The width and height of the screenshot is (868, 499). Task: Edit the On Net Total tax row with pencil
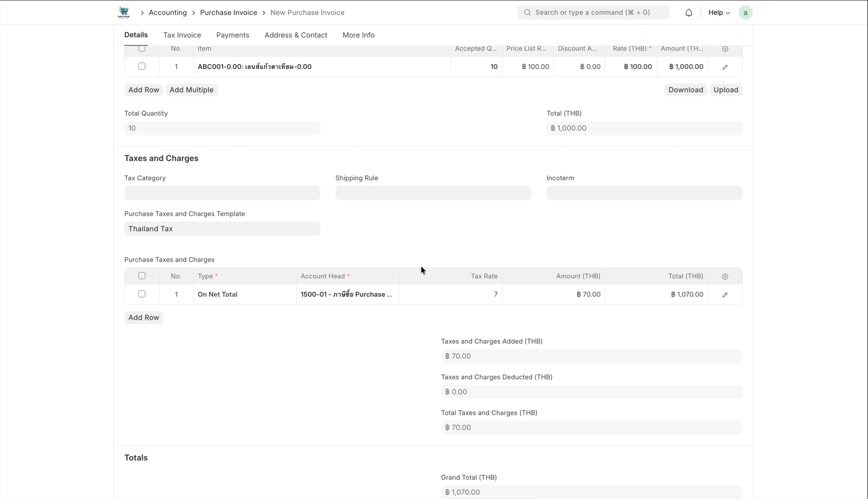[x=725, y=295]
